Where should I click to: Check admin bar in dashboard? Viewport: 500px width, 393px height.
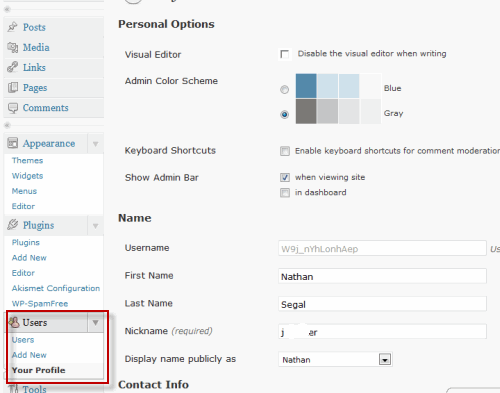pos(285,192)
